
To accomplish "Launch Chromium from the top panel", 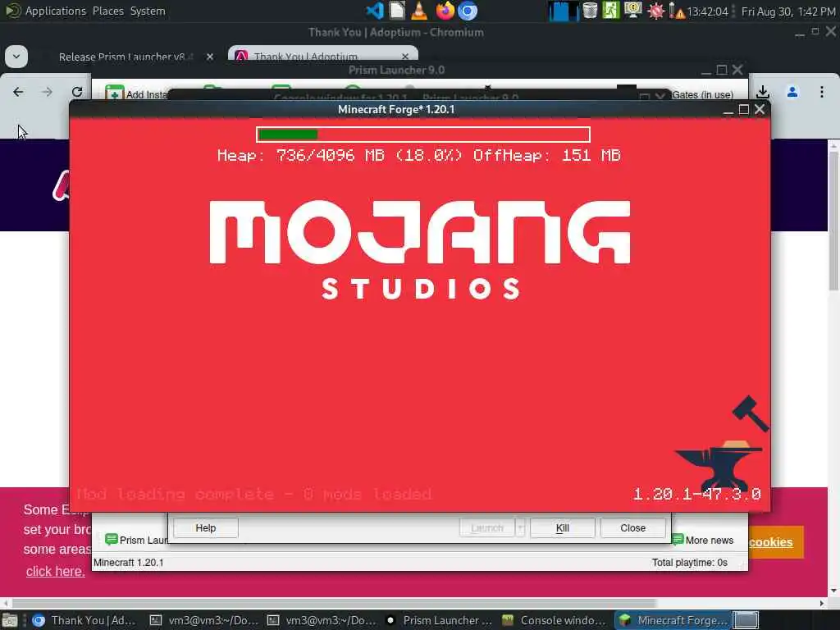I will [467, 11].
